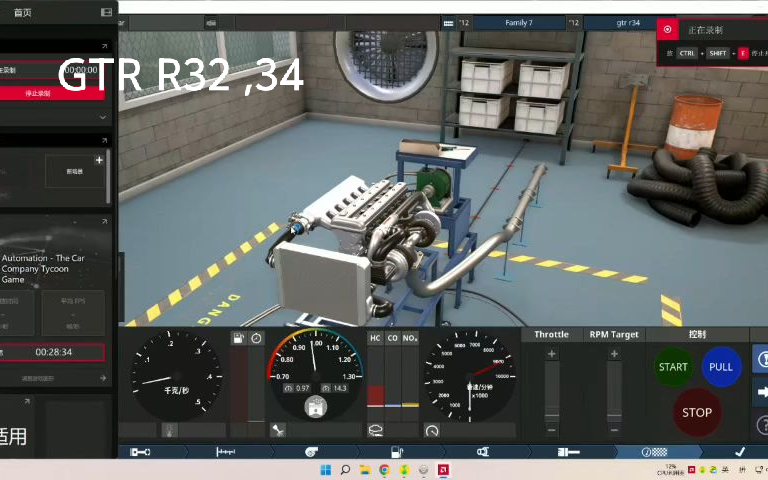Click the blue PULL button
Image resolution: width=768 pixels, height=480 pixels.
pyautogui.click(x=720, y=367)
